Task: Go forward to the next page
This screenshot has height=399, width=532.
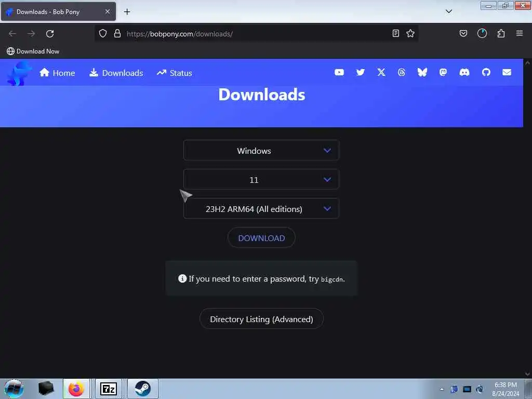Action: [31, 34]
